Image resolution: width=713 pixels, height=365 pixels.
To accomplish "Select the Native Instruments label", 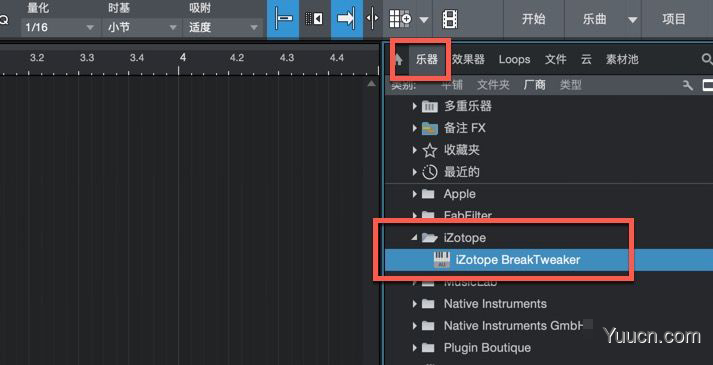I will 495,304.
